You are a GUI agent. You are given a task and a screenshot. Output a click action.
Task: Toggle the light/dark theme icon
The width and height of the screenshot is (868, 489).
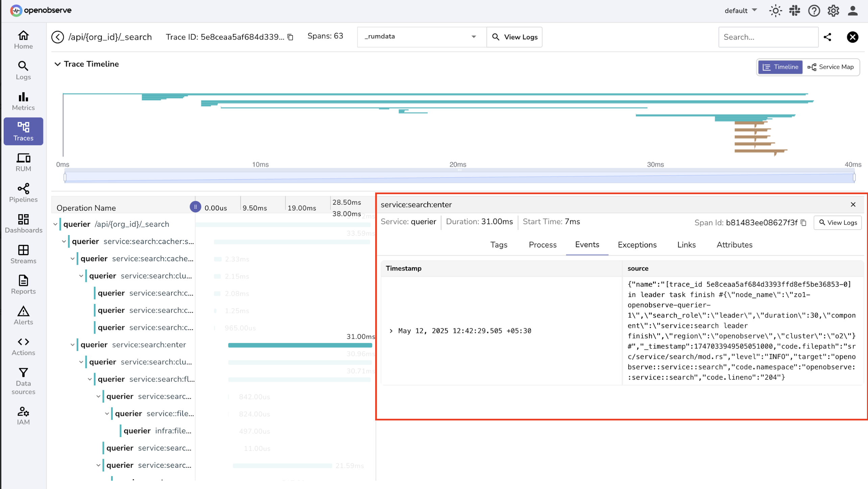[x=775, y=10]
